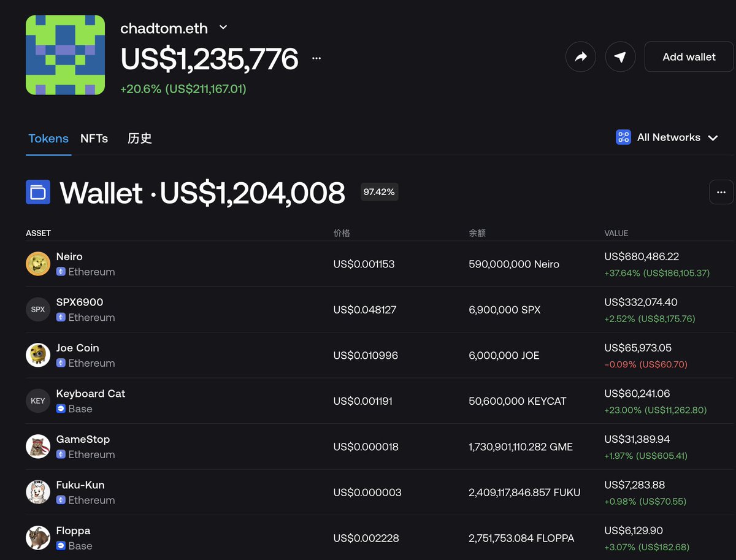736x560 pixels.
Task: Click the balance 1,730,901,110.282 GME
Action: (x=521, y=447)
